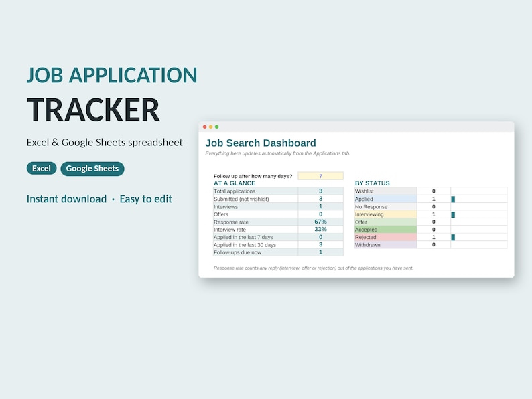Select the Applied count 1
532x399 pixels.
(x=434, y=199)
